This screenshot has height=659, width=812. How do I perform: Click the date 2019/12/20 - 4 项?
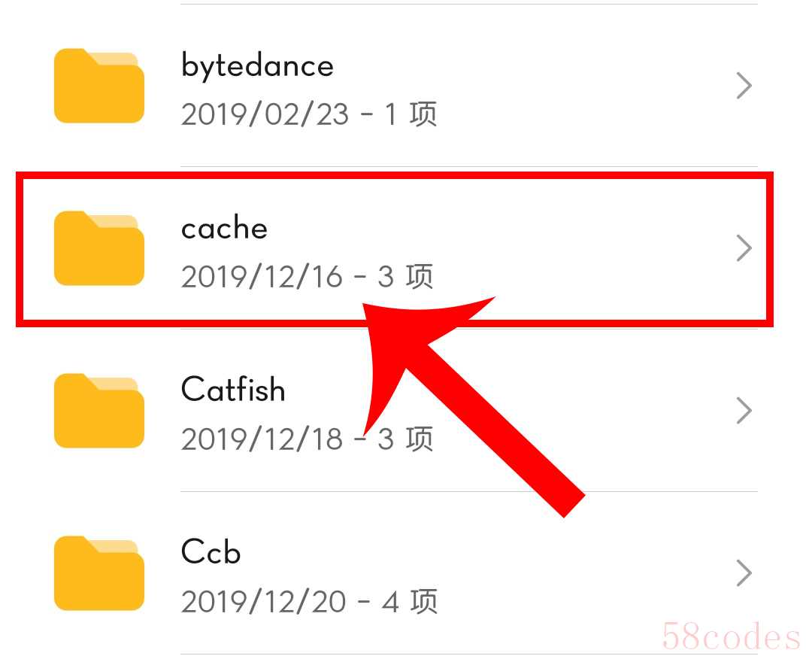(309, 602)
